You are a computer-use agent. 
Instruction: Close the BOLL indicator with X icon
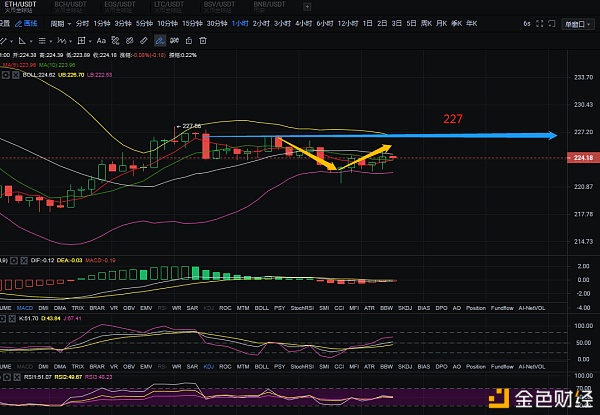pos(15,74)
